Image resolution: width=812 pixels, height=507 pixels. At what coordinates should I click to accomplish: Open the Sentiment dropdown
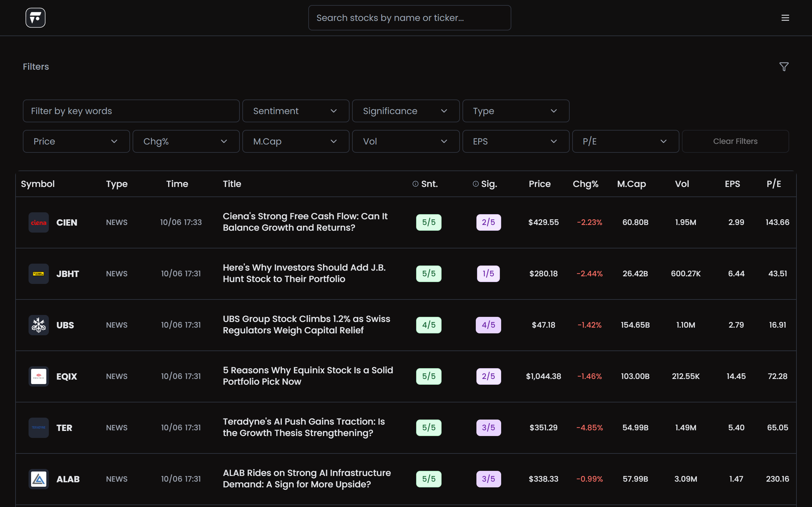point(296,111)
